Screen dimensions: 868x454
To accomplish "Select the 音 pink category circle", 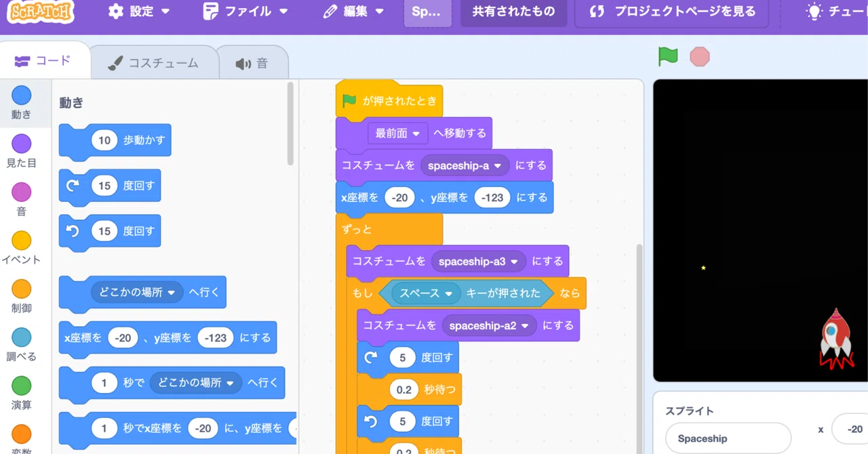I will click(22, 192).
